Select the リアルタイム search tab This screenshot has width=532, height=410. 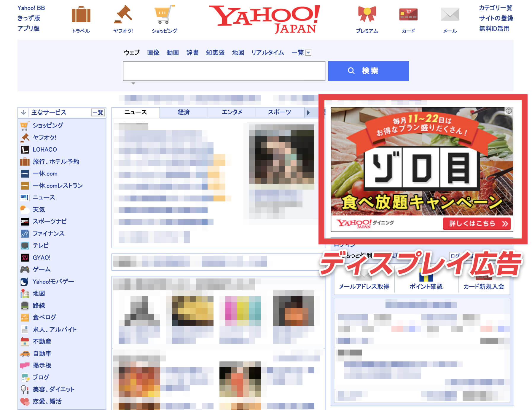point(268,52)
